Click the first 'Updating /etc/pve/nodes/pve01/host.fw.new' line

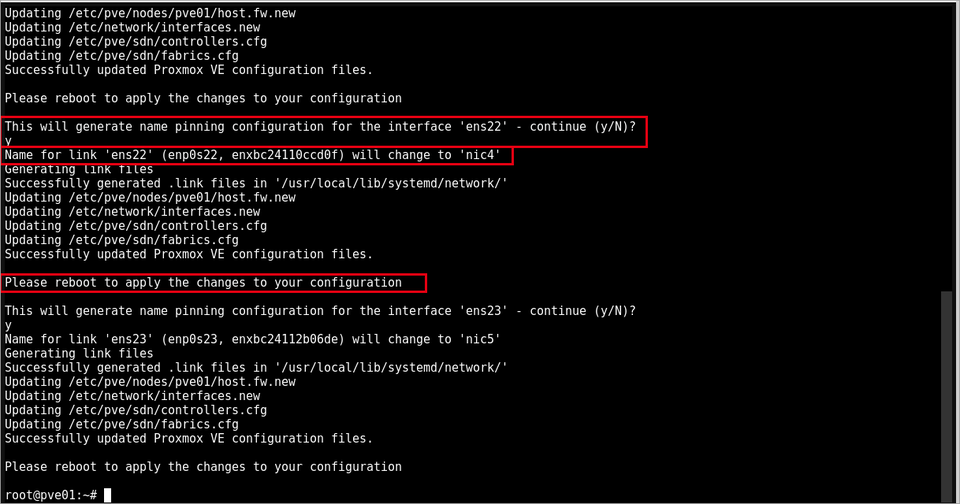tap(150, 13)
